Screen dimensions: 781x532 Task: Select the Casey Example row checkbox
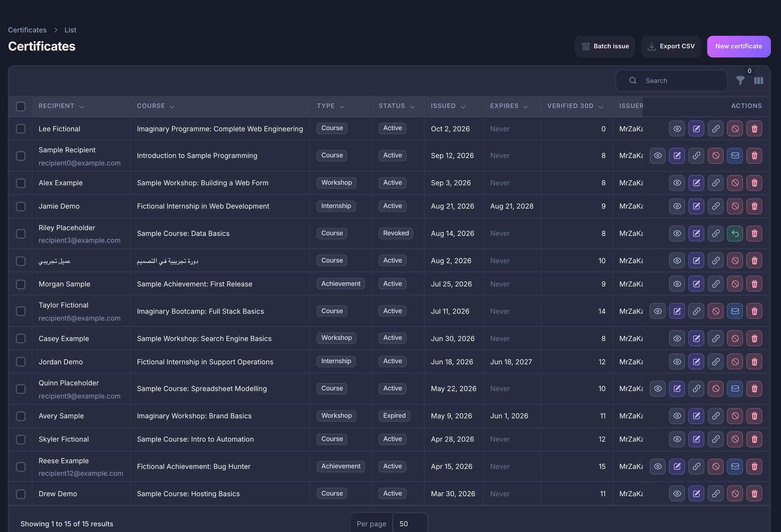[x=21, y=338]
